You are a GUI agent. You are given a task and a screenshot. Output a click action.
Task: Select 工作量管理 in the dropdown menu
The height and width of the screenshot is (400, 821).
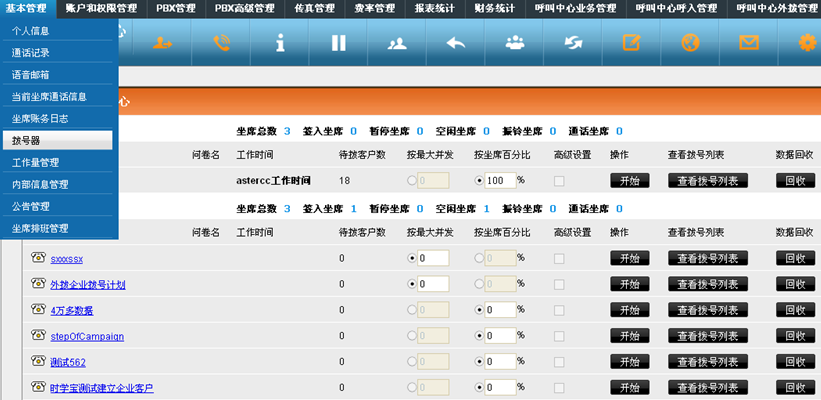point(36,163)
